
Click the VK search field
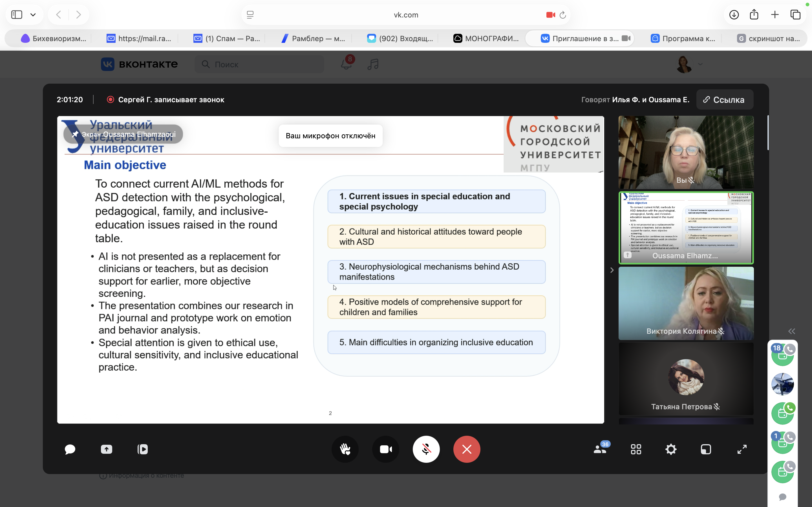(x=265, y=65)
